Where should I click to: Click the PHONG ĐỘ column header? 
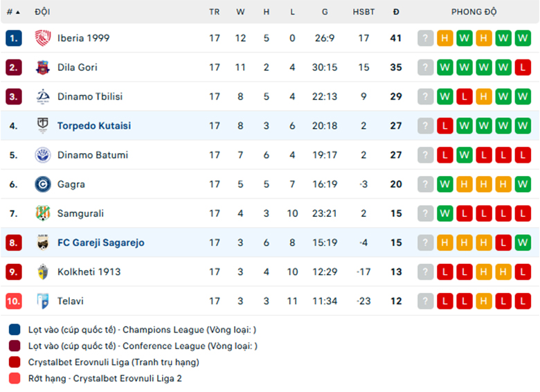point(474,12)
